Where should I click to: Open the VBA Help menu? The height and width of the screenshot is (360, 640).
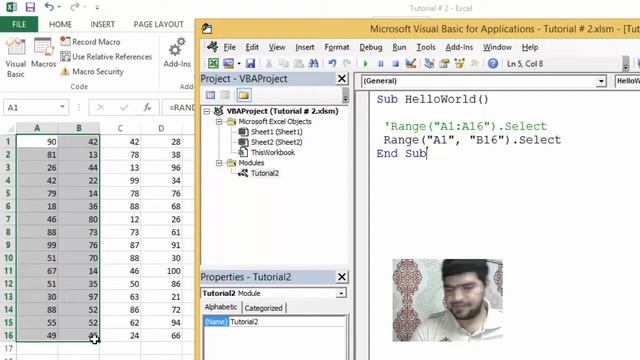(530, 47)
